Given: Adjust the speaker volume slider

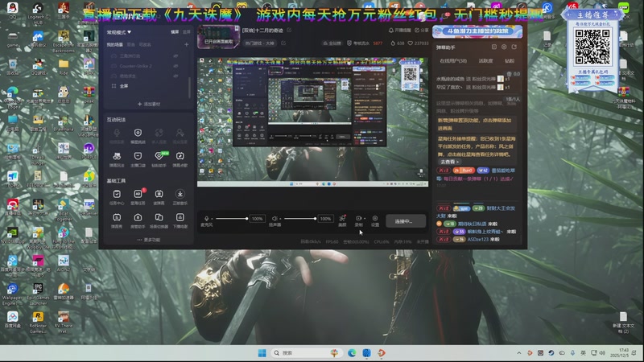Looking at the screenshot, I should coord(300,219).
